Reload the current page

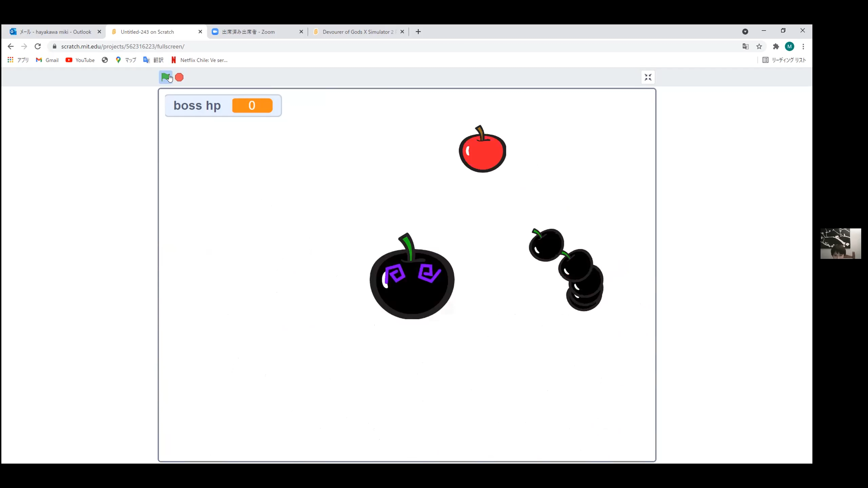[38, 46]
